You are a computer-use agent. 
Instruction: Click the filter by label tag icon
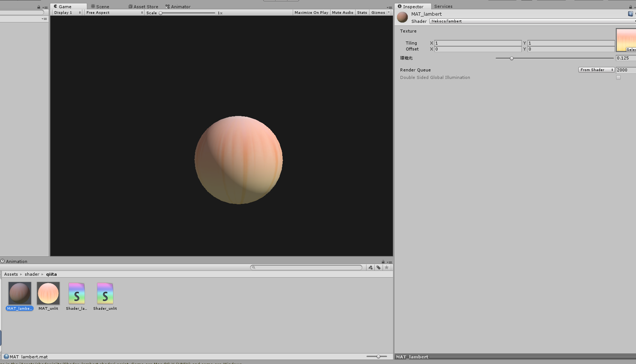point(378,267)
